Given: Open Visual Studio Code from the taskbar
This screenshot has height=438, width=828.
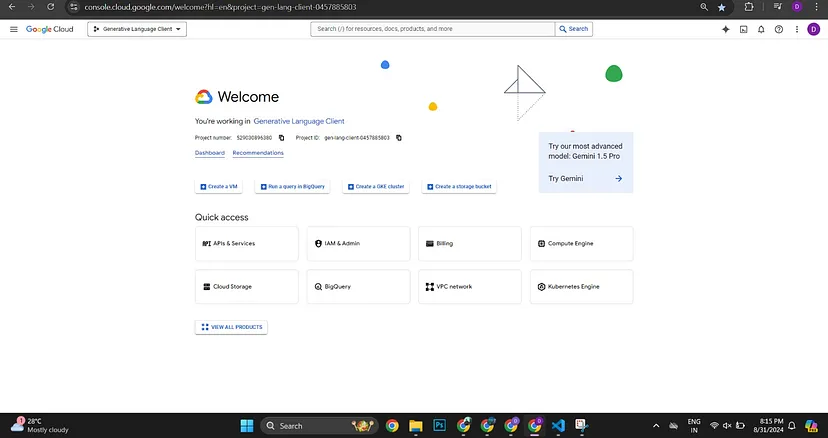Looking at the screenshot, I should click(558, 426).
